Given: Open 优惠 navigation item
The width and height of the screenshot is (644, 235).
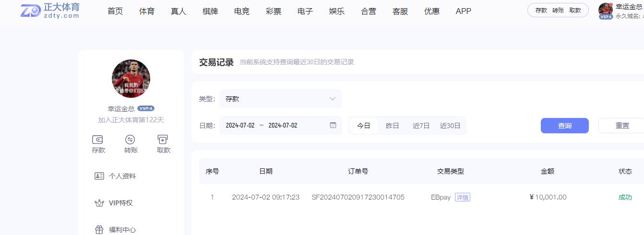Looking at the screenshot, I should [x=432, y=11].
